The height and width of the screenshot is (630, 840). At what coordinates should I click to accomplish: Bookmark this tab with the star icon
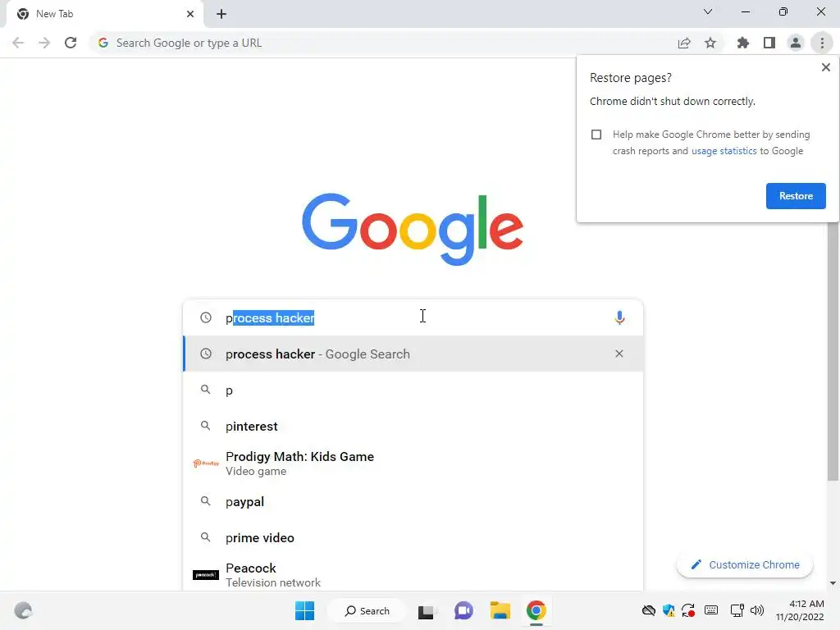(710, 43)
